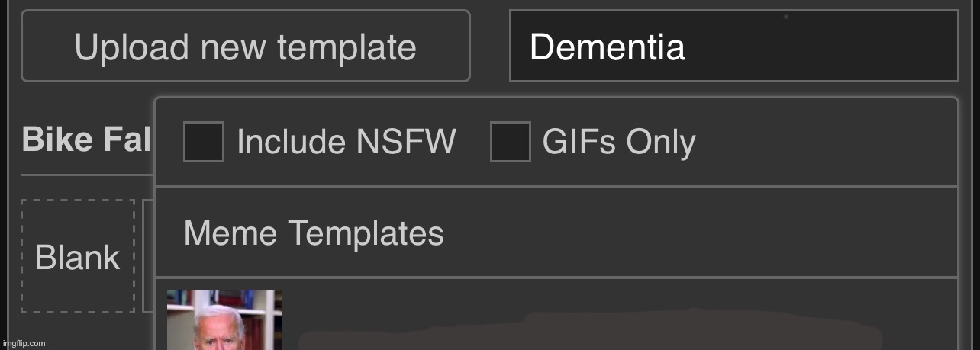Pick the template tile beside Blank
Viewport: 980px width, 350px height.
pyautogui.click(x=148, y=256)
